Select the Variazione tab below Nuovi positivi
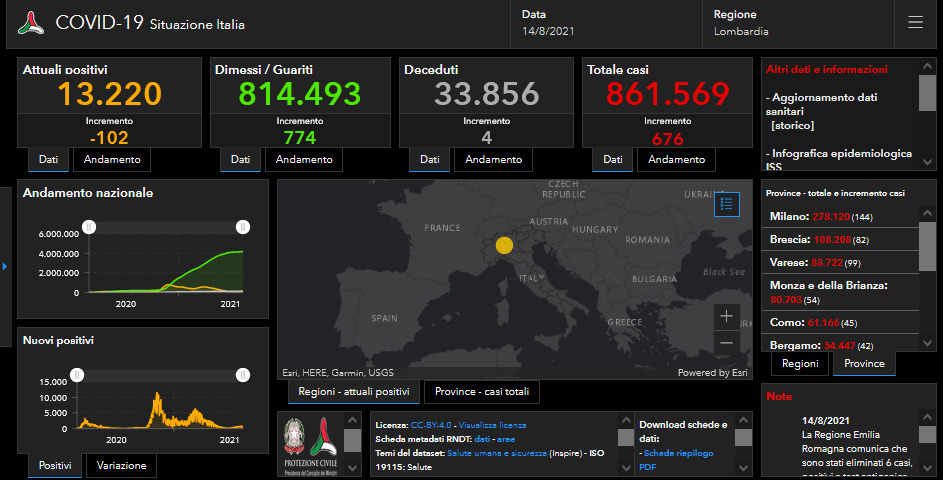 [121, 465]
